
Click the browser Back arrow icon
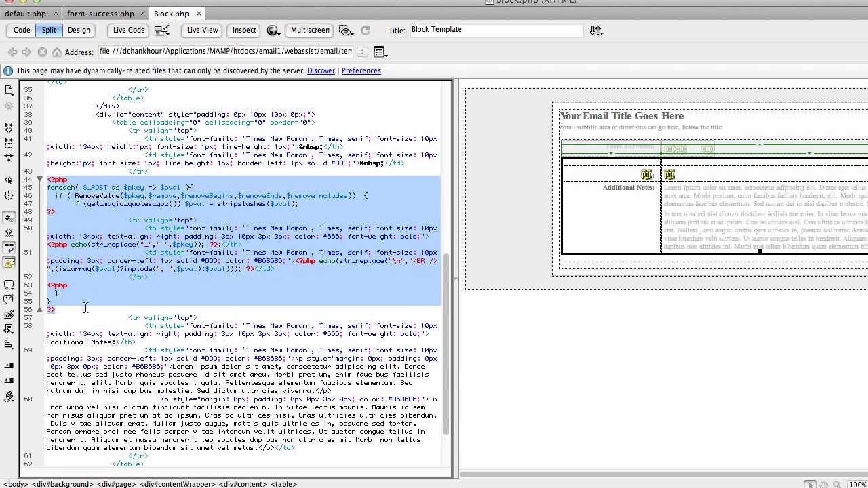coord(12,52)
